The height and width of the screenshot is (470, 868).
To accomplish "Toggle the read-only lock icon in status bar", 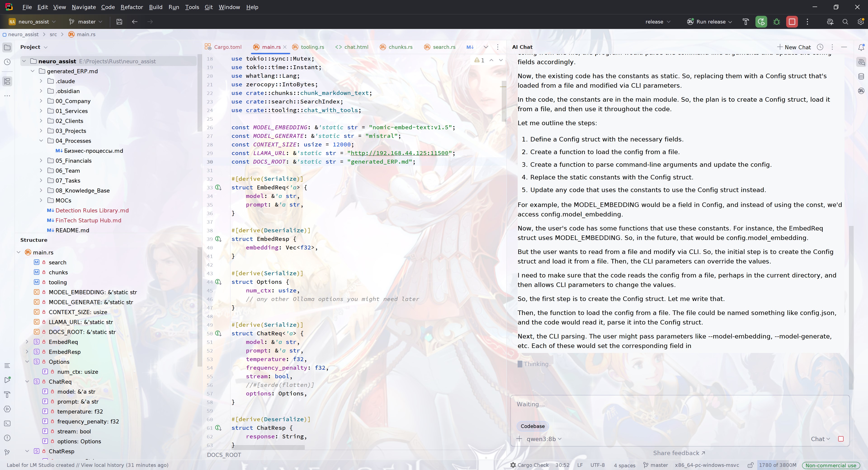I will 750,465.
